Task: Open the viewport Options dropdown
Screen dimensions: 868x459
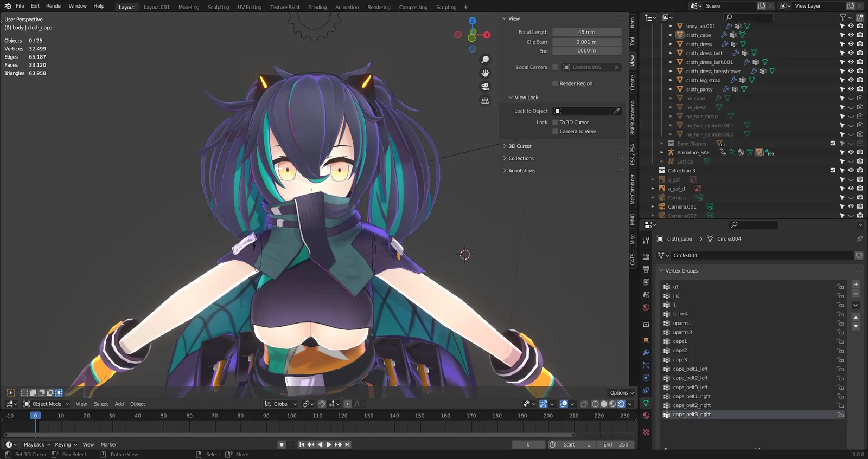Action: coord(621,392)
